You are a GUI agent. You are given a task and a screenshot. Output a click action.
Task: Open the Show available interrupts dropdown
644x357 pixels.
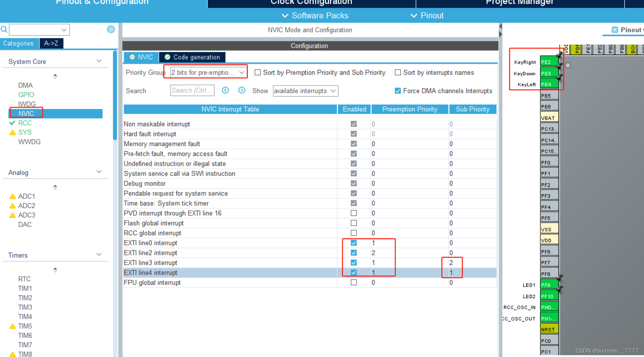(x=305, y=91)
